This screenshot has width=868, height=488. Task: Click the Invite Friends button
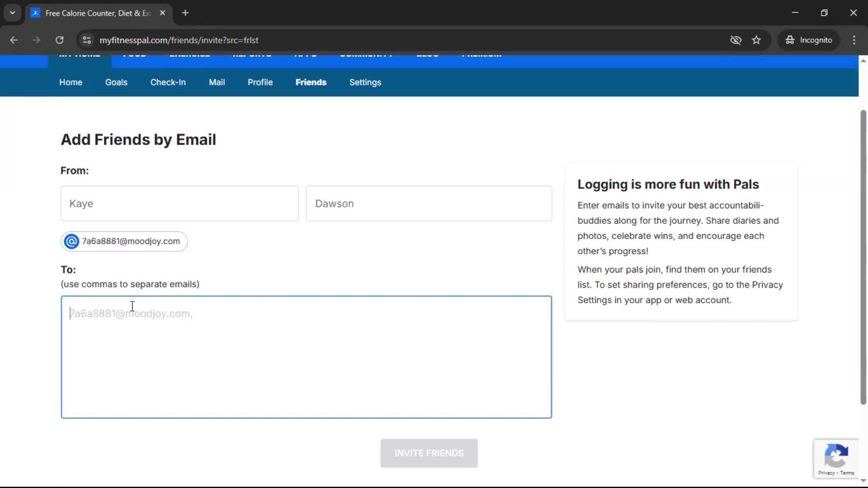coord(429,453)
